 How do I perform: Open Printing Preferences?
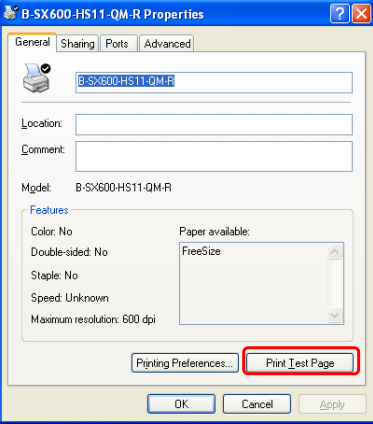pos(185,363)
